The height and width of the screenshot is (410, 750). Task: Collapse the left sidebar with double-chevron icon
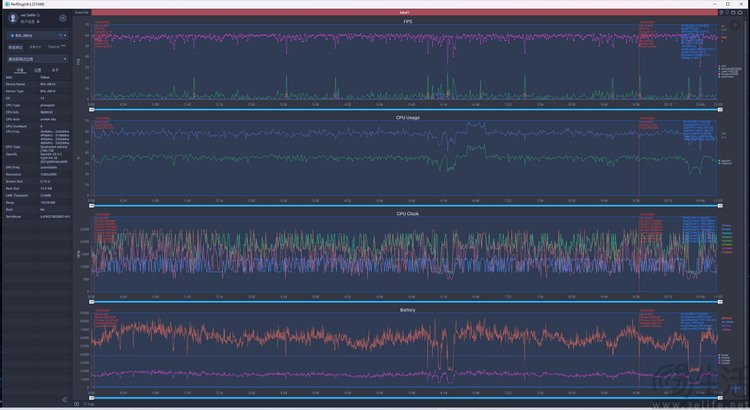click(64, 400)
